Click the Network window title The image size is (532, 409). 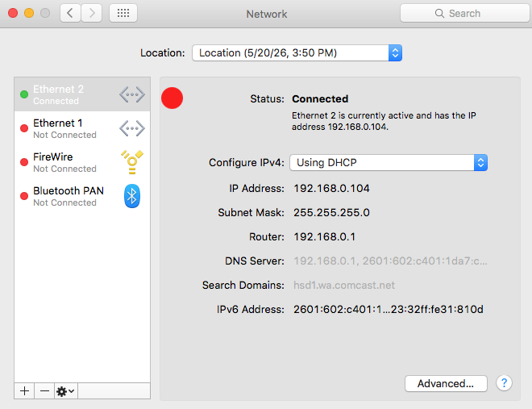click(x=267, y=14)
